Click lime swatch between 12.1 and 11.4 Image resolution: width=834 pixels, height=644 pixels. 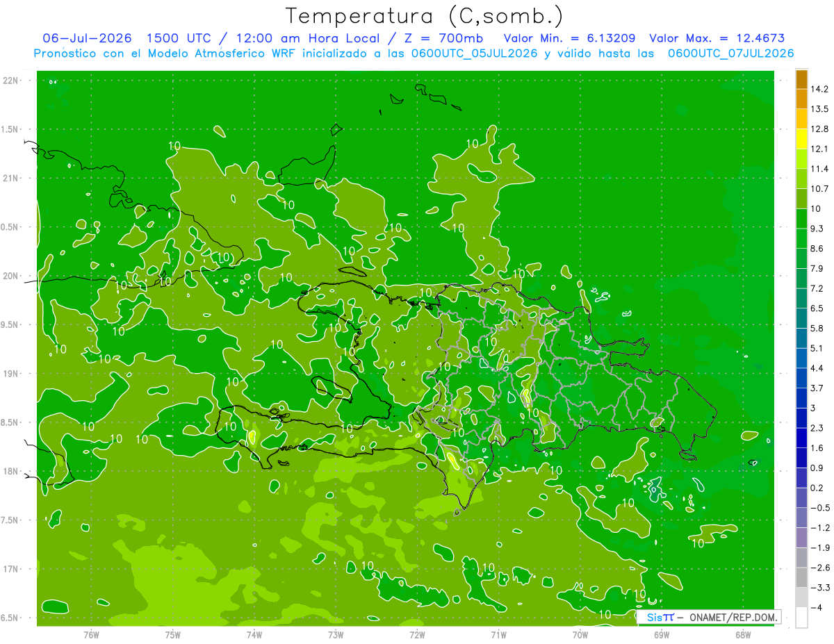801,158
